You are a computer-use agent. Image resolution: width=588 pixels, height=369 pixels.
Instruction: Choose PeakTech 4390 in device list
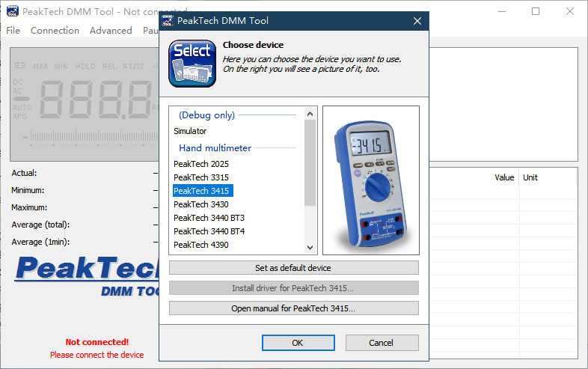click(201, 245)
